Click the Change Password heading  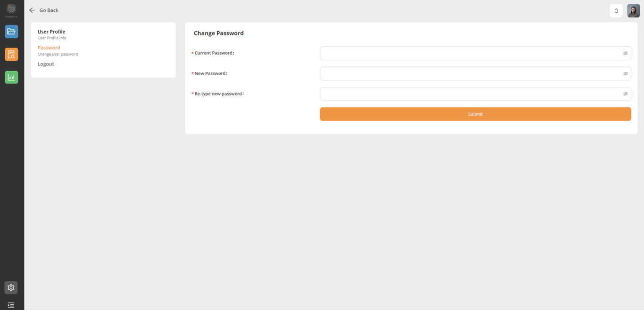(x=219, y=33)
